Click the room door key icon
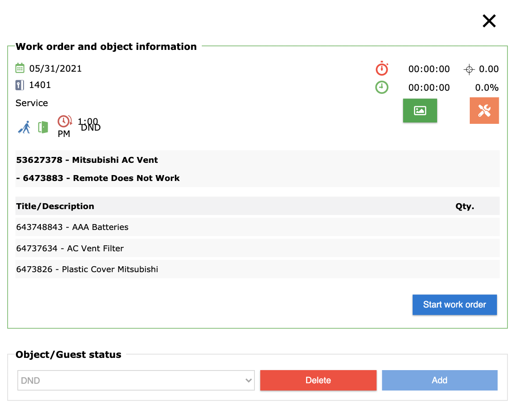 pos(19,85)
